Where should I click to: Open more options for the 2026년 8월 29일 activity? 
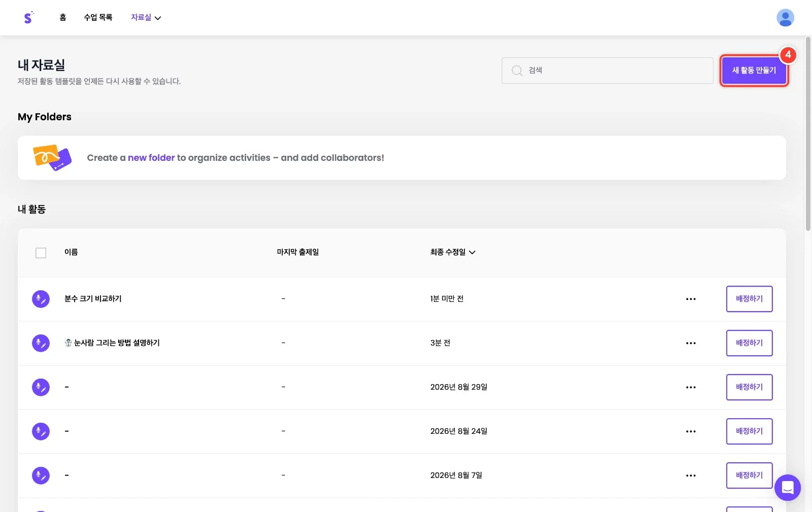[x=691, y=387]
